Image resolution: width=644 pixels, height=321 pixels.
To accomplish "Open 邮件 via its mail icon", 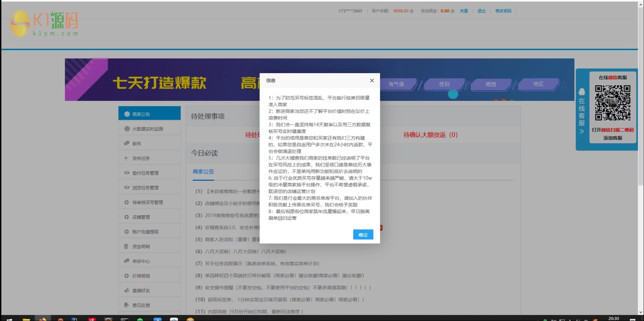I will (127, 143).
